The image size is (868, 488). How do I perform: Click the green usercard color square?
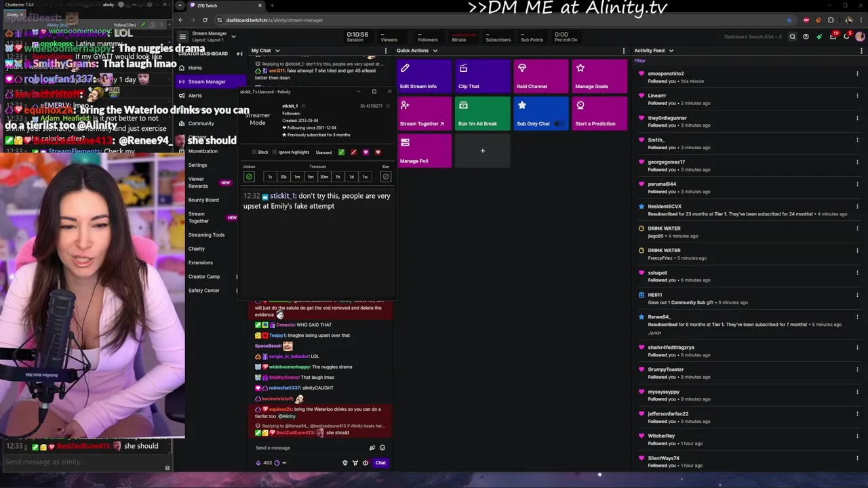(x=341, y=152)
